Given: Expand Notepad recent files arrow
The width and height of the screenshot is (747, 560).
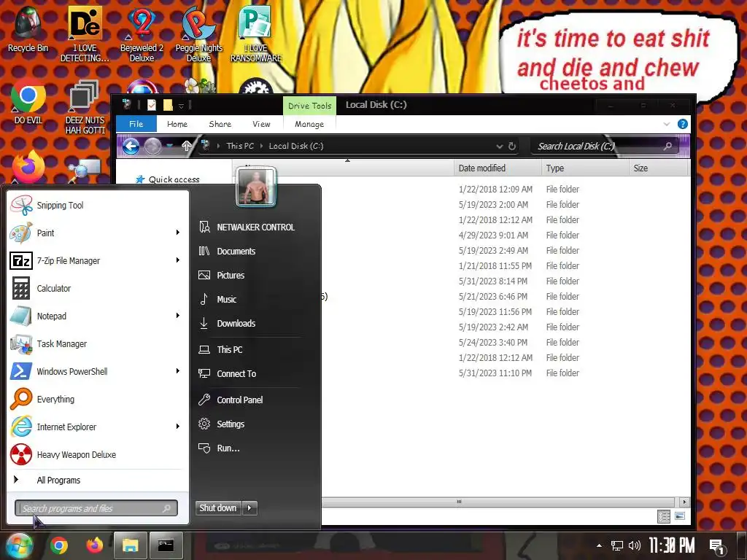Looking at the screenshot, I should click(178, 315).
